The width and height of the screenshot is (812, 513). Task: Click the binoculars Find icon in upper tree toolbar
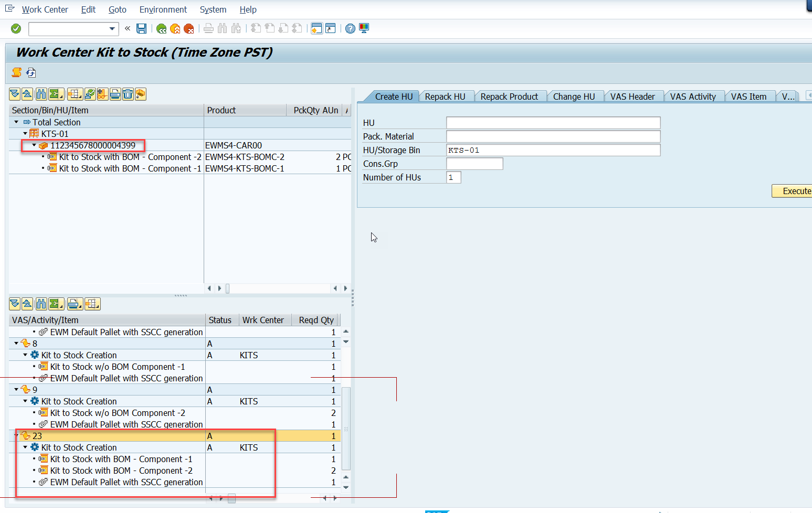(x=41, y=94)
